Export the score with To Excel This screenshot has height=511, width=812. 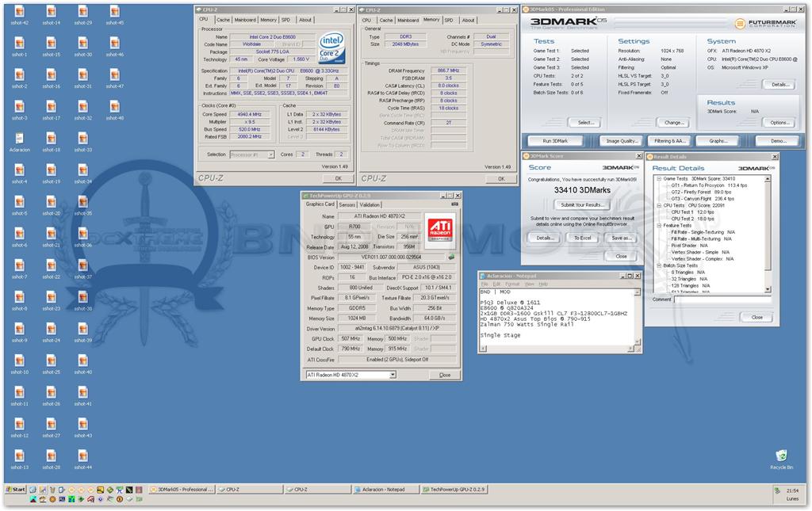point(583,238)
